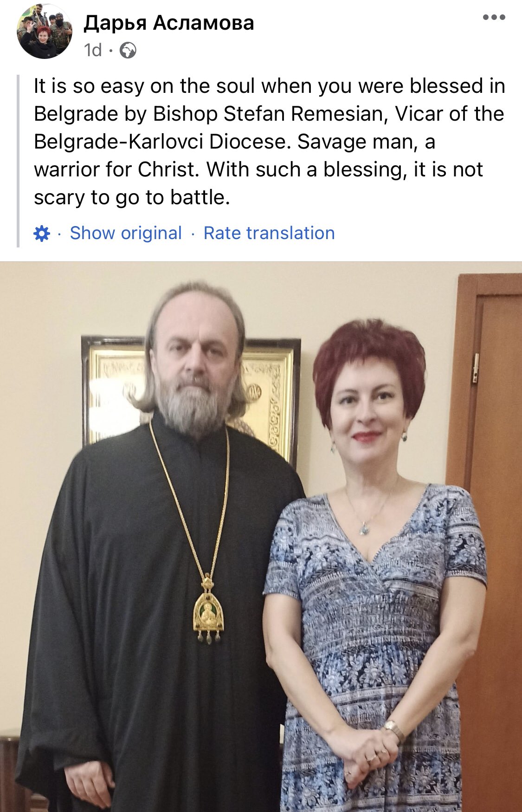This screenshot has height=812, width=522.
Task: Click the gray quote bar beside translation
Action: click(x=18, y=161)
